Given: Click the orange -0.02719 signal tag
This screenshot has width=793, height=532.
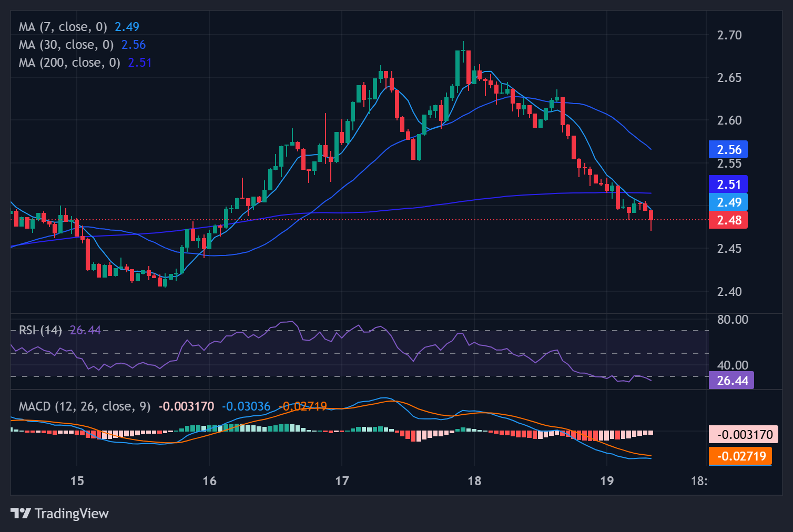Looking at the screenshot, I should click(x=741, y=456).
